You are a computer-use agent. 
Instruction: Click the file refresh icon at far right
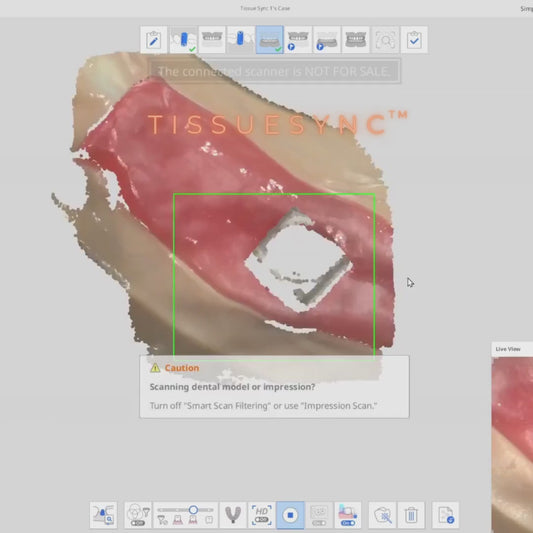[x=446, y=515]
